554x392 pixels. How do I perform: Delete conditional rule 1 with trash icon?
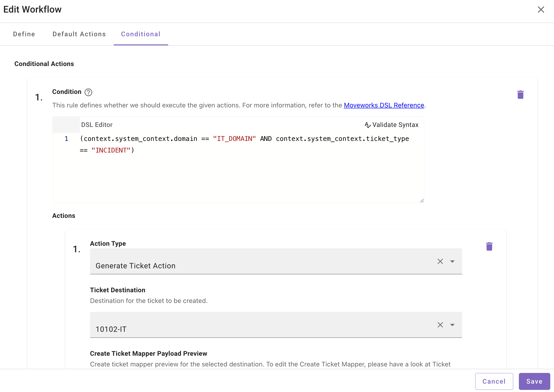(520, 95)
